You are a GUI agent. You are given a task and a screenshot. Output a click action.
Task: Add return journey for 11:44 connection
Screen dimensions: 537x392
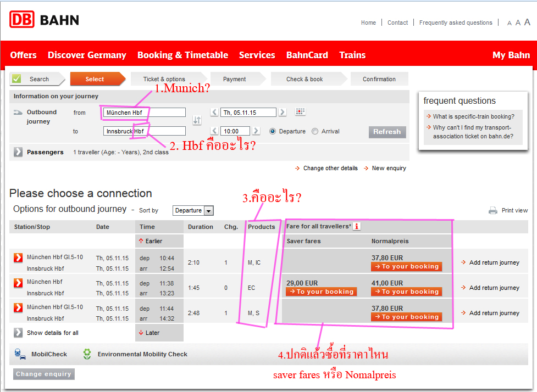click(490, 313)
